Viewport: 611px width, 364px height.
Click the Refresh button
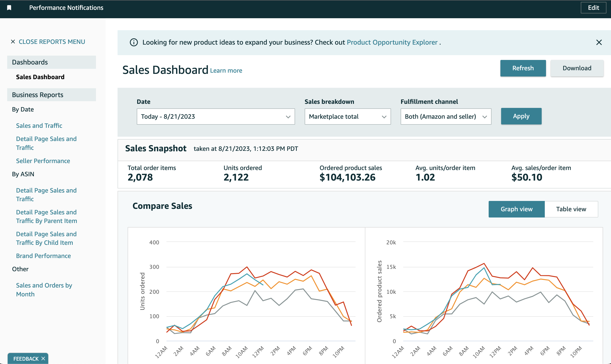coord(523,68)
